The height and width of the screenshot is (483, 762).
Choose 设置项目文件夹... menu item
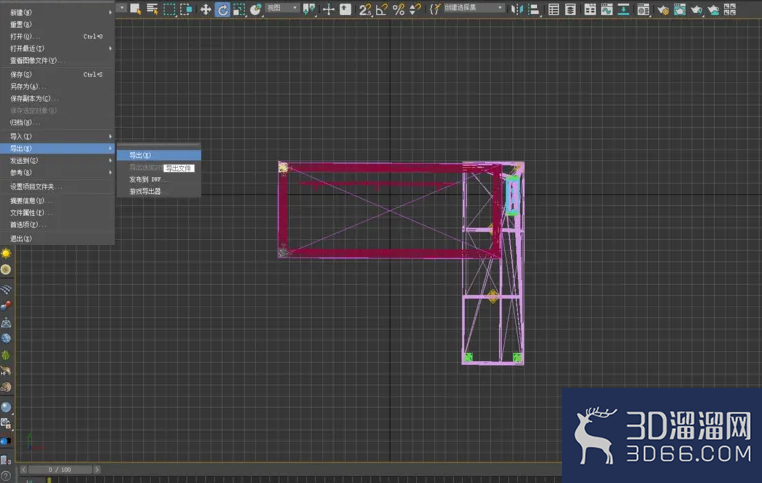pyautogui.click(x=57, y=187)
